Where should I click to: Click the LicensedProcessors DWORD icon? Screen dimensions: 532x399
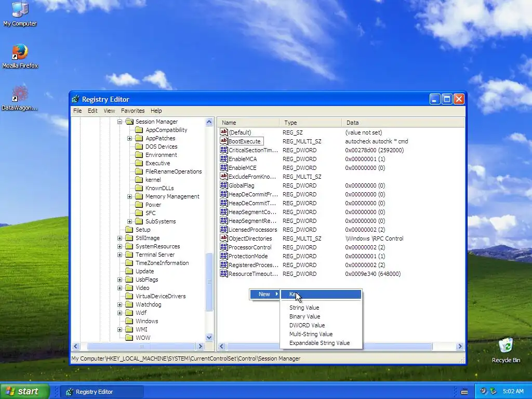point(223,229)
